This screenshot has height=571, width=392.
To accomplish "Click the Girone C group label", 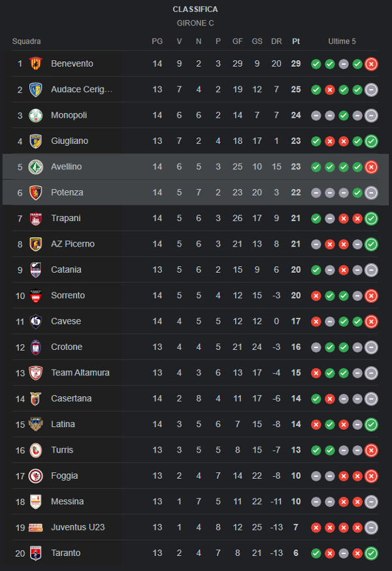I will coord(195,23).
